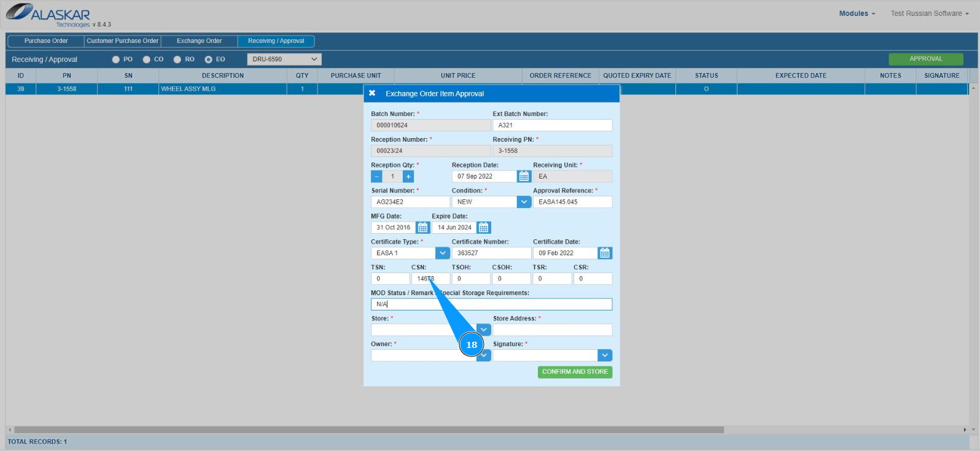The height and width of the screenshot is (451, 980).
Task: Click the Batch Number field
Action: pyautogui.click(x=431, y=125)
